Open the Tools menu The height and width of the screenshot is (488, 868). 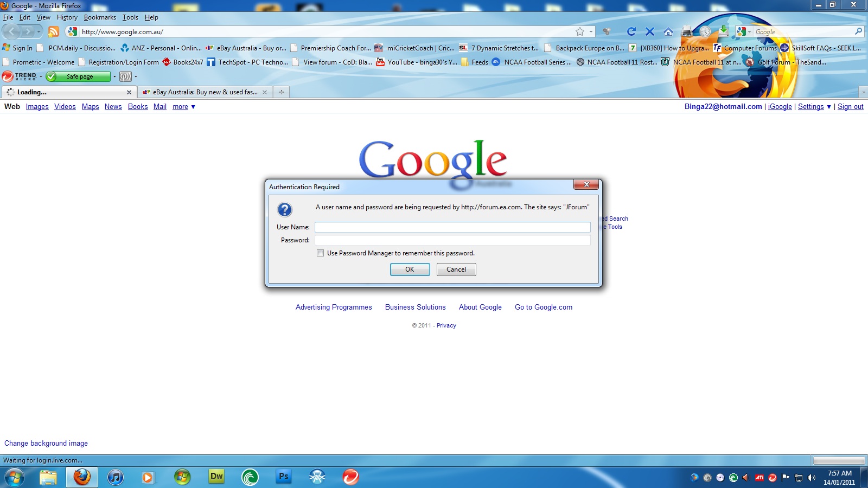click(x=130, y=17)
